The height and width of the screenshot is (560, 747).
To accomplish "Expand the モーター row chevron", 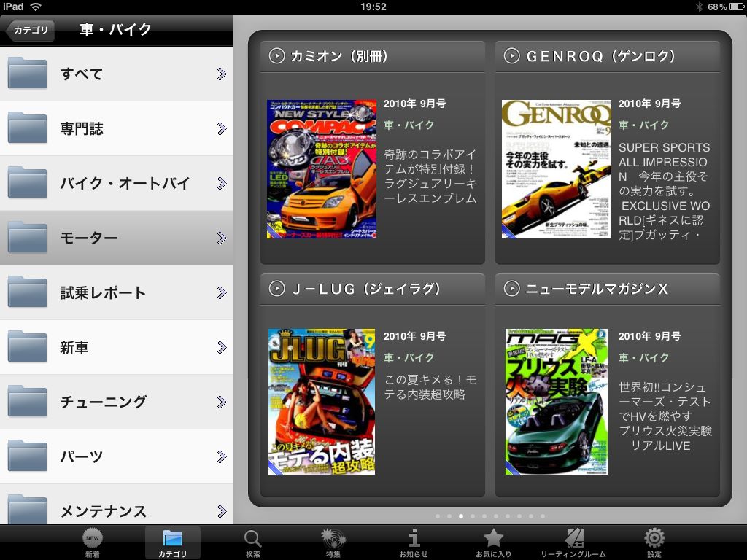I will pos(222,238).
